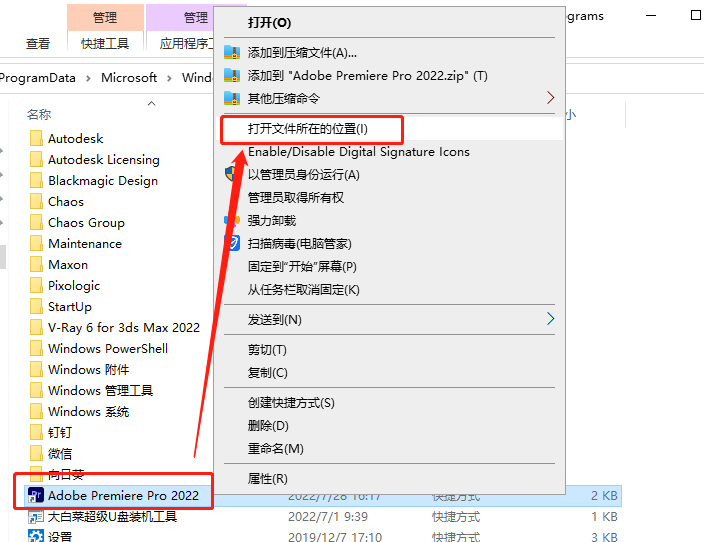Click the date 2022/7/1 9:39
The width and height of the screenshot is (704, 542).
click(328, 517)
